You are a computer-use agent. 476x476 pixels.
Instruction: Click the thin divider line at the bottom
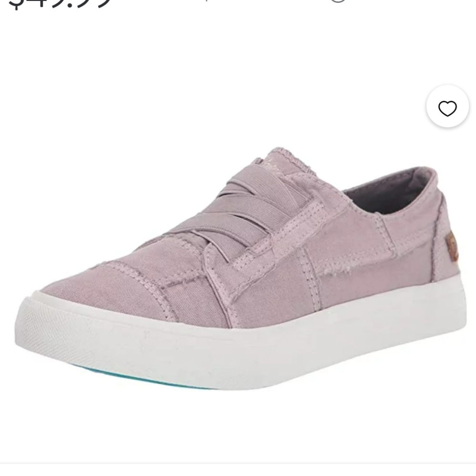point(238,463)
